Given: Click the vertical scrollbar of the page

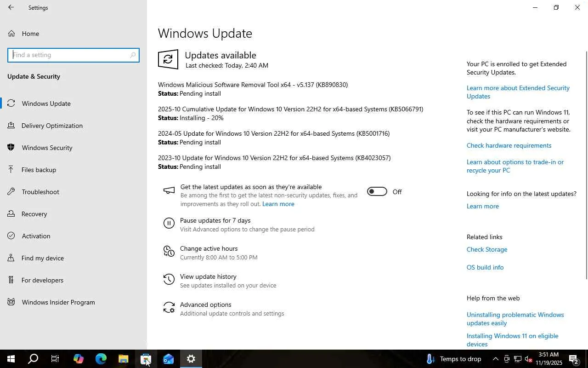Looking at the screenshot, I should click(586, 165).
